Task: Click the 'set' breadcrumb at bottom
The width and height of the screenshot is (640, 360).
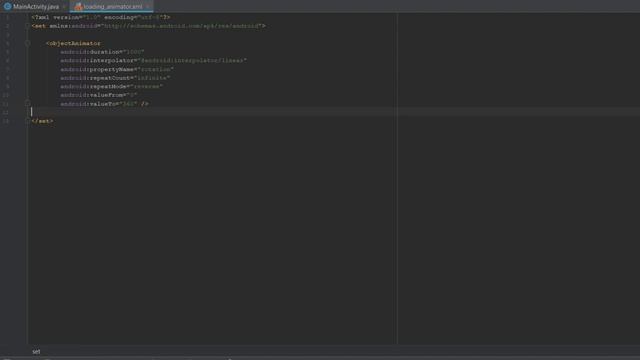Action: (36, 351)
